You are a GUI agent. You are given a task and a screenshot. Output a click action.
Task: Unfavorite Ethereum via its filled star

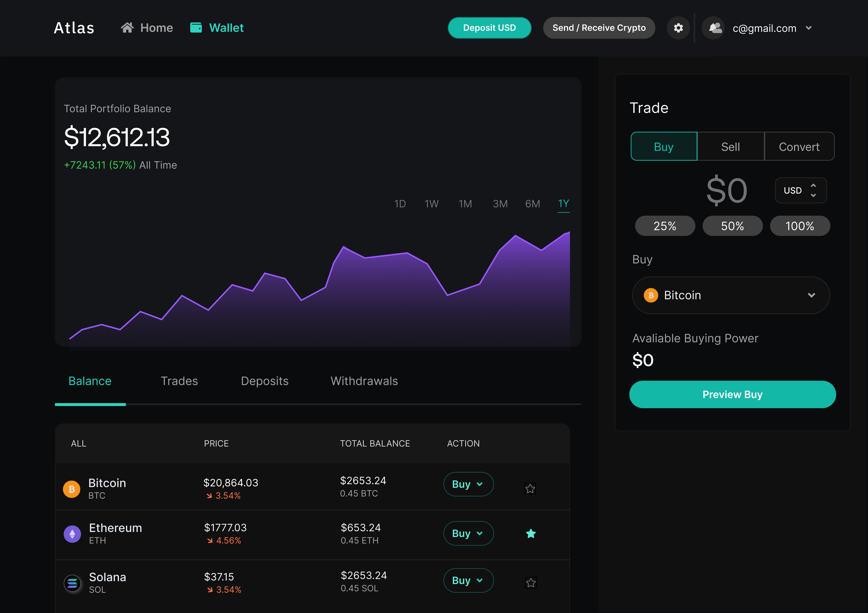point(531,533)
